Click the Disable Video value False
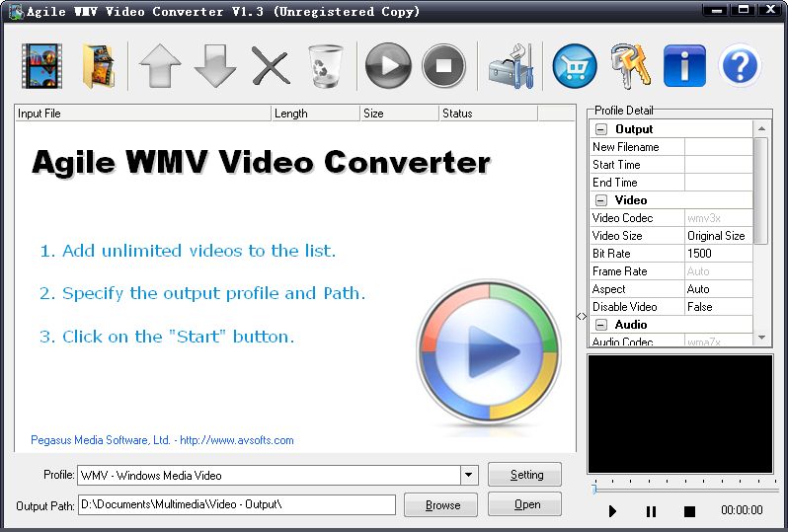 [x=719, y=306]
